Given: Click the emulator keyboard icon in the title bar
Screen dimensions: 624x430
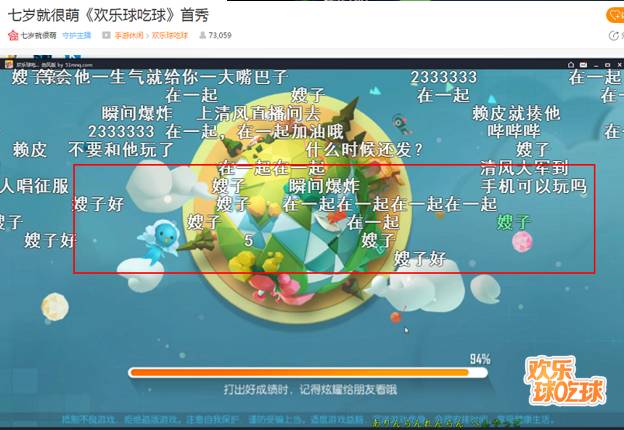Looking at the screenshot, I should coord(583,64).
